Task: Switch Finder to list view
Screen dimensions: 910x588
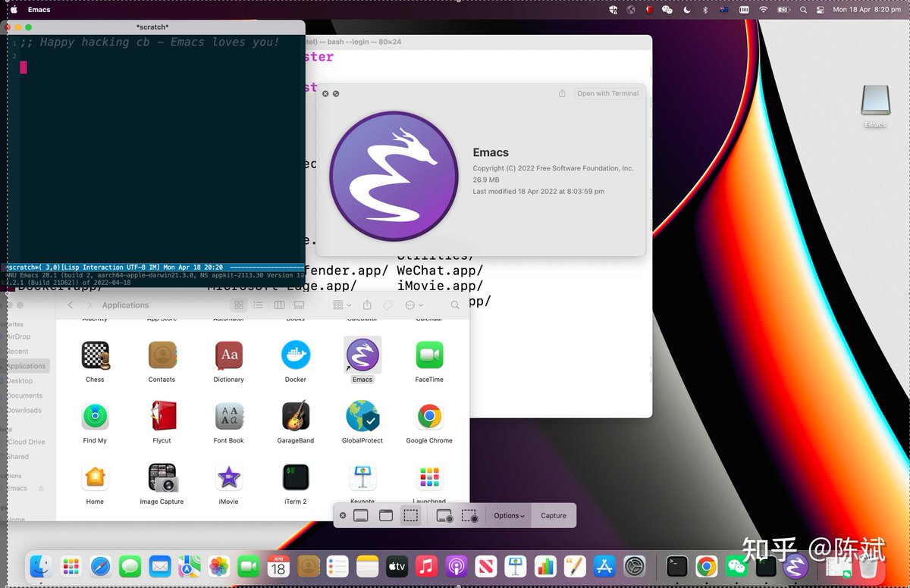Action: 259,305
